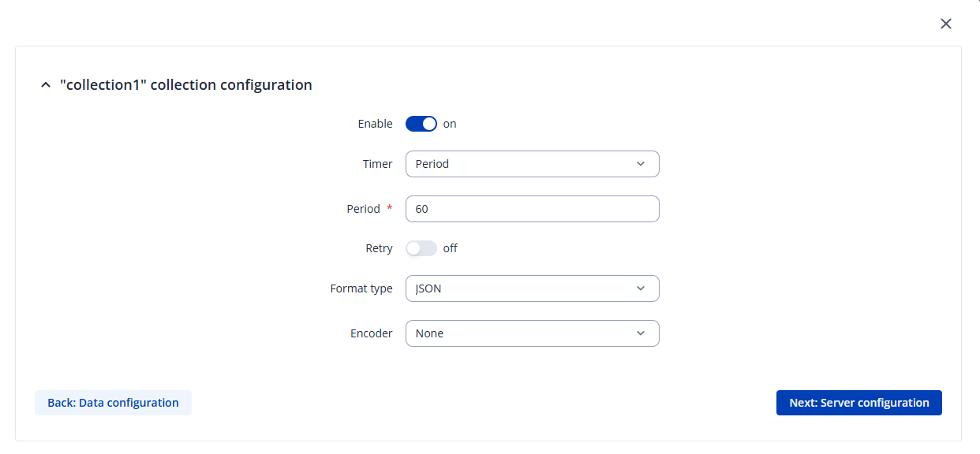Open the Encoder dropdown showing None
The width and height of the screenshot is (980, 454).
pos(532,333)
